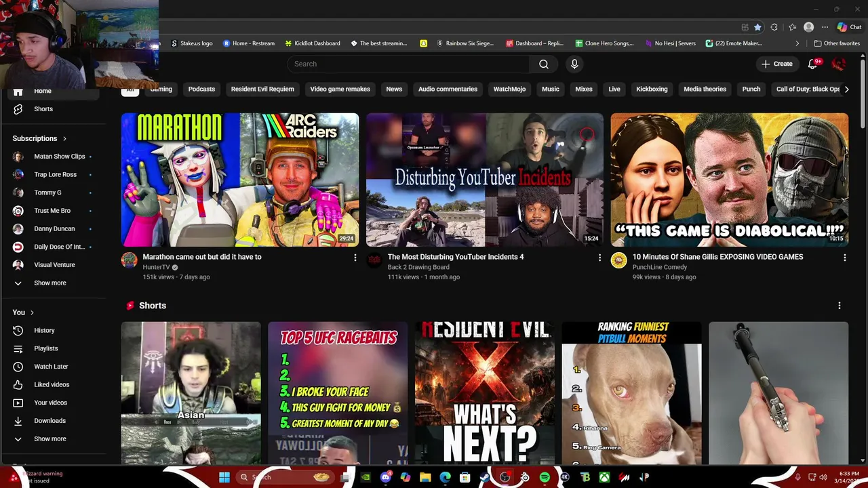Open Subscriptions section header
This screenshot has width=868, height=488.
tap(39, 138)
